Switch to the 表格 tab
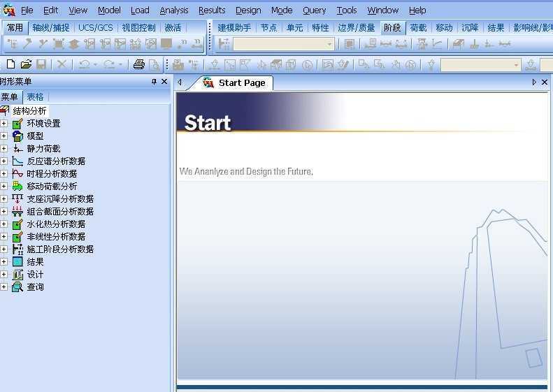 pyautogui.click(x=34, y=97)
